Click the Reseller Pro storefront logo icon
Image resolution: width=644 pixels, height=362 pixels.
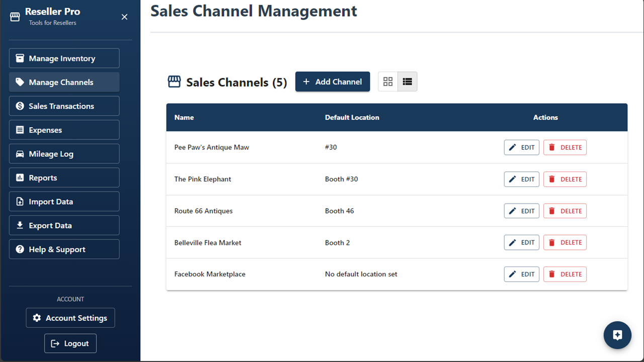[15, 17]
